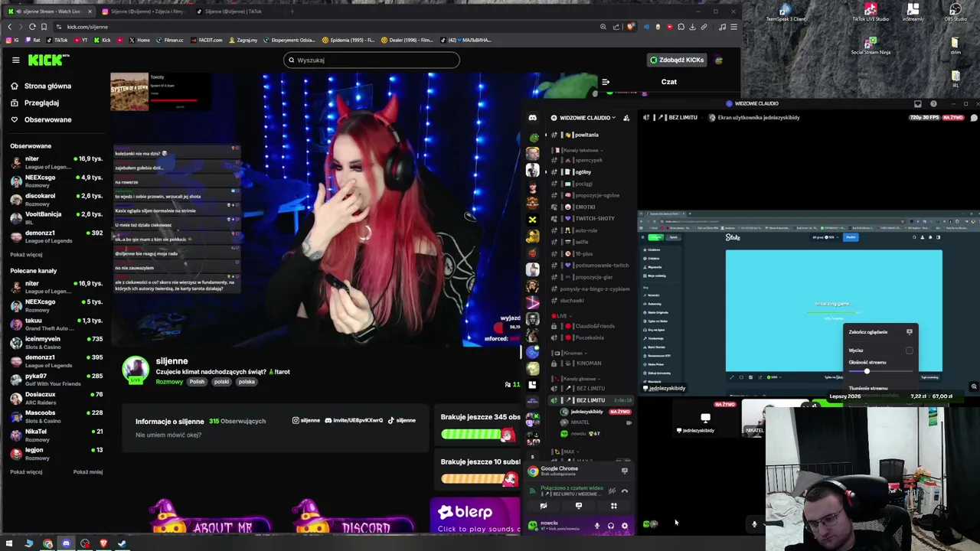The width and height of the screenshot is (980, 551).
Task: Open recommended channel takuu
Action: 55,324
